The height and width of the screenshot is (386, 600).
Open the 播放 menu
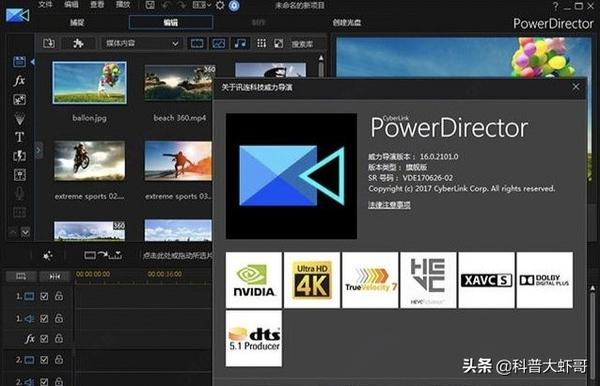pos(123,5)
